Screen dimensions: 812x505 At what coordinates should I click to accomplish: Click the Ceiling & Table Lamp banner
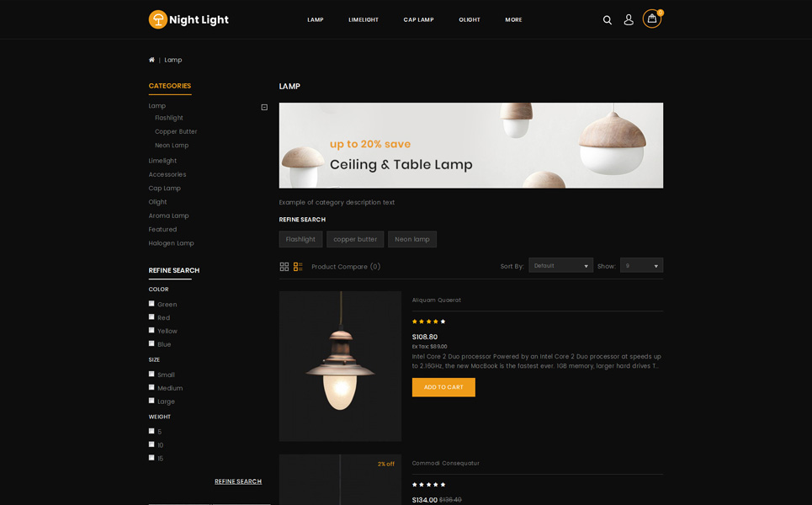coord(470,146)
